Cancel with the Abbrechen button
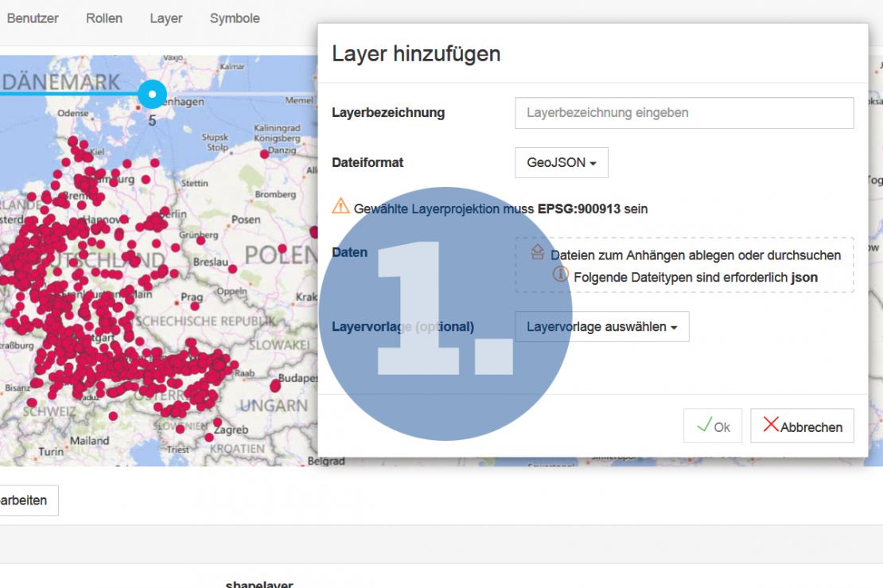Viewport: 883px width, 588px height. (802, 426)
